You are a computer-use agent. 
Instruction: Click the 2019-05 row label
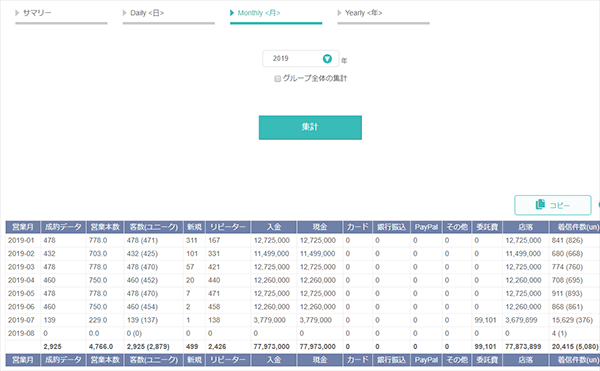click(x=21, y=293)
